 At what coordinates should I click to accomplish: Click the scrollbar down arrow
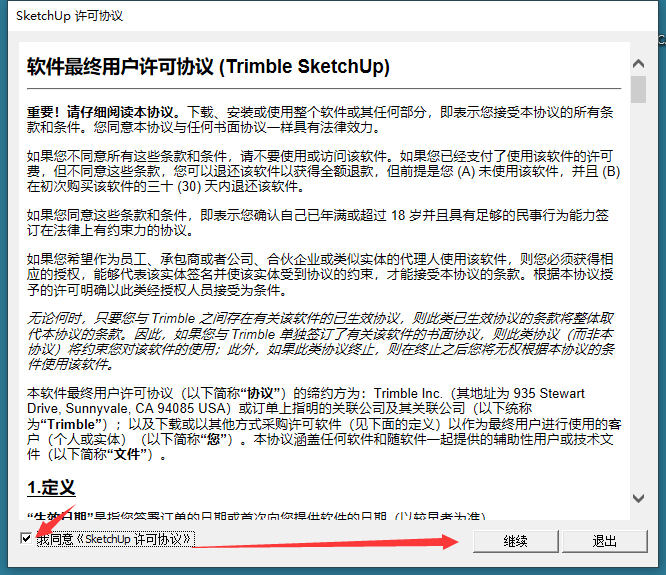coord(638,498)
